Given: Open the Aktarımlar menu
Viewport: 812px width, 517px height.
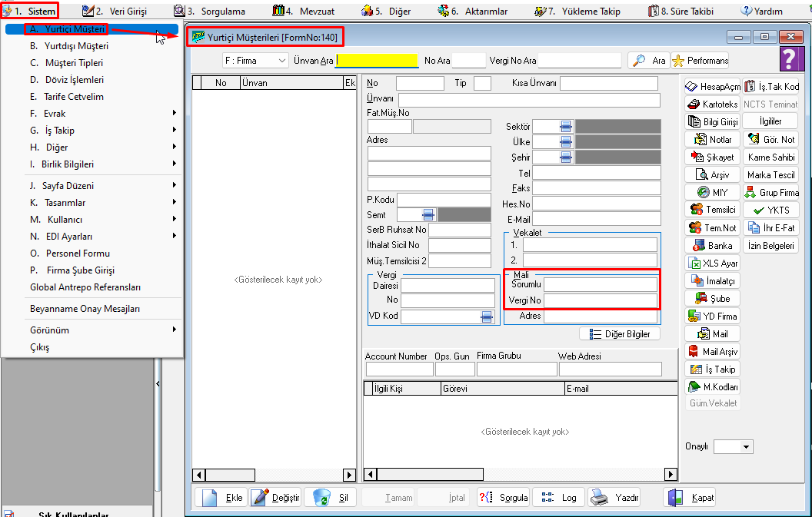Looking at the screenshot, I should tap(473, 11).
